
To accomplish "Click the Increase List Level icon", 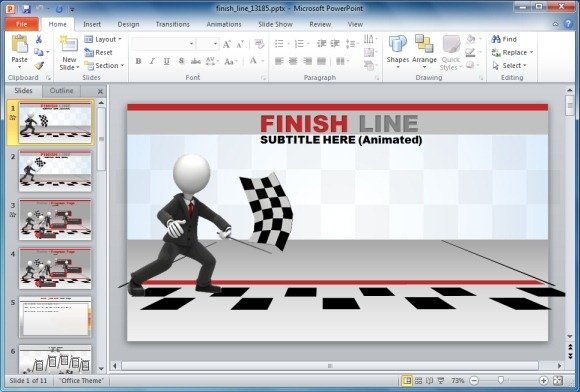I will coord(335,44).
